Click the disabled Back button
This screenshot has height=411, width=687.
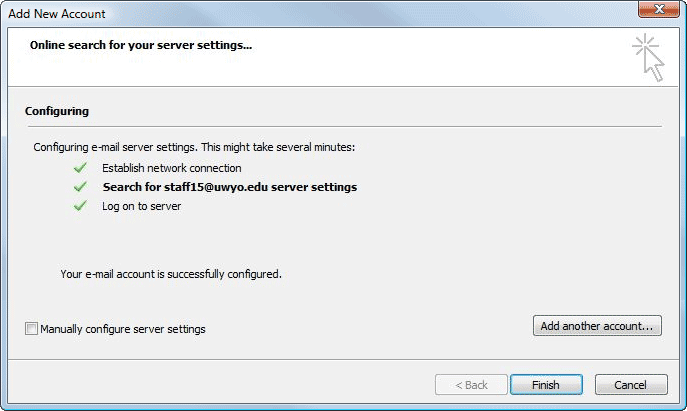click(x=471, y=385)
